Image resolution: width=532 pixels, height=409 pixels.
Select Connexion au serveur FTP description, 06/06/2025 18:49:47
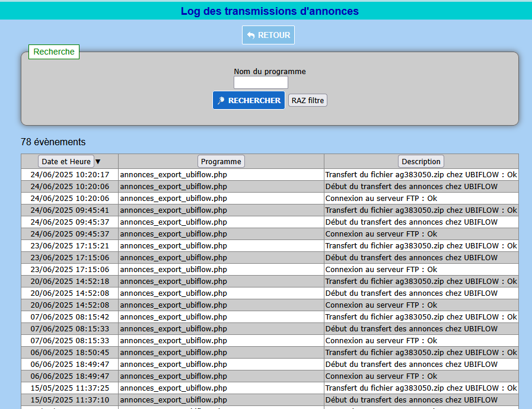point(421,376)
